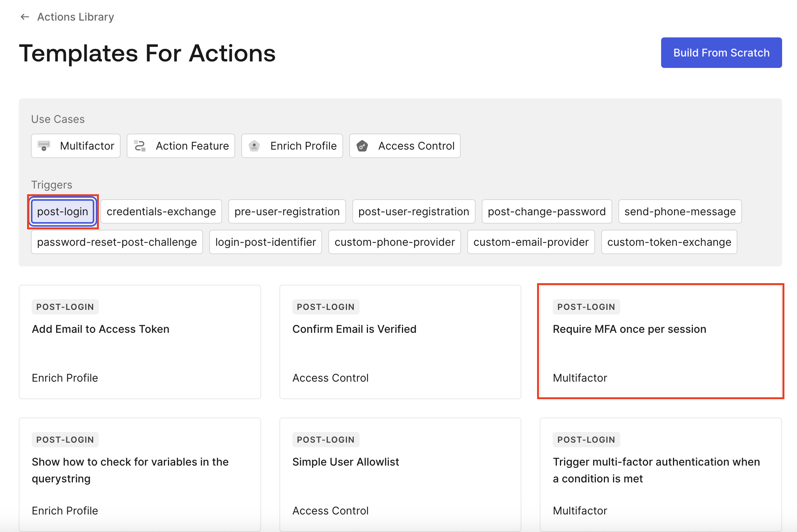Enable the pre-user-registration trigger filter
This screenshot has width=797, height=532.
[x=287, y=211]
